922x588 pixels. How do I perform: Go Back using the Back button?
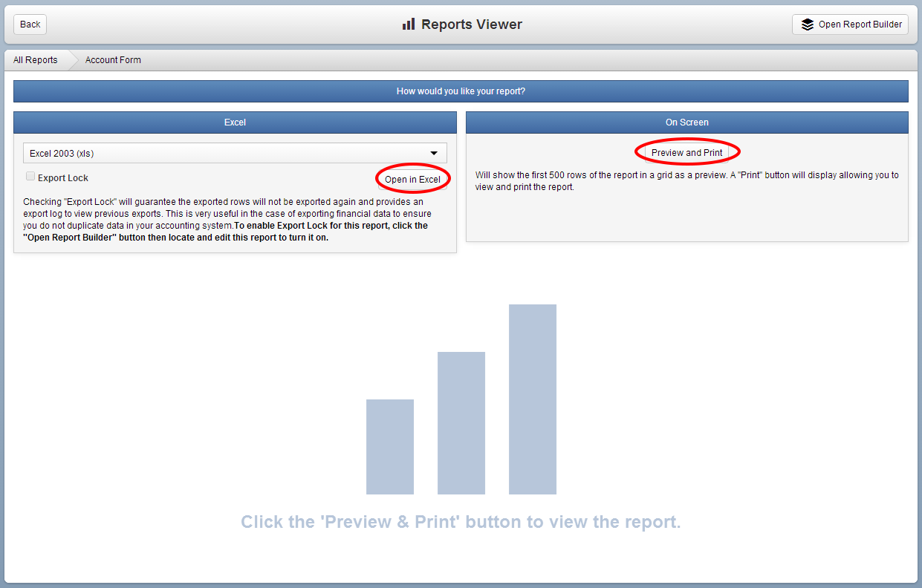(29, 24)
